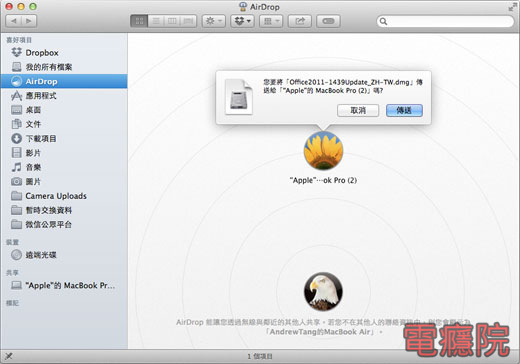520x364 pixels.
Task: Click the "Apple"…ok Pro (2) label
Action: click(x=323, y=180)
